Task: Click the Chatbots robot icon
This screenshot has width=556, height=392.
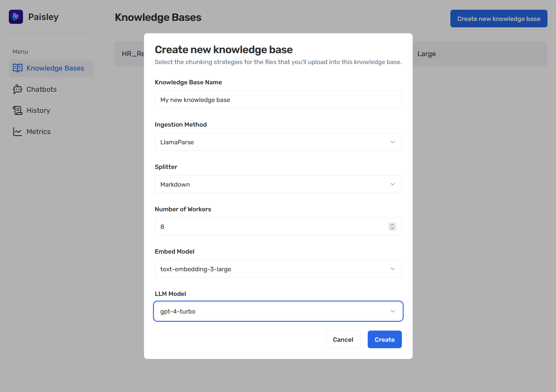Action: [x=18, y=89]
